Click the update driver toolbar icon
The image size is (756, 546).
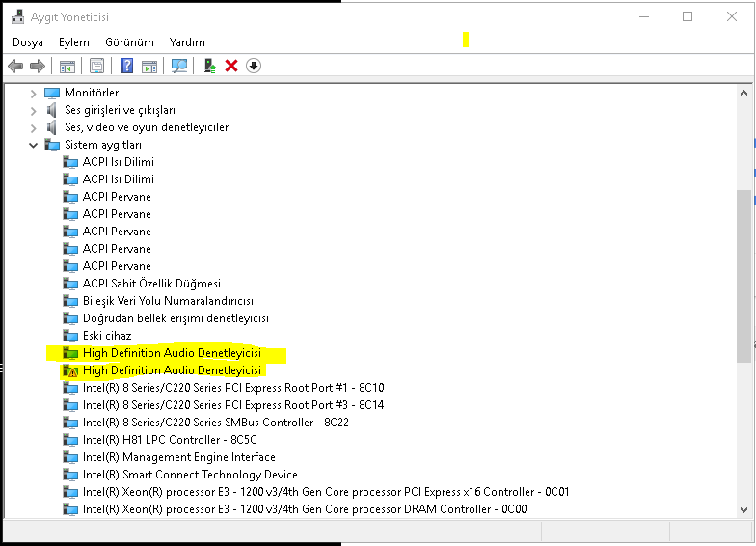[210, 66]
